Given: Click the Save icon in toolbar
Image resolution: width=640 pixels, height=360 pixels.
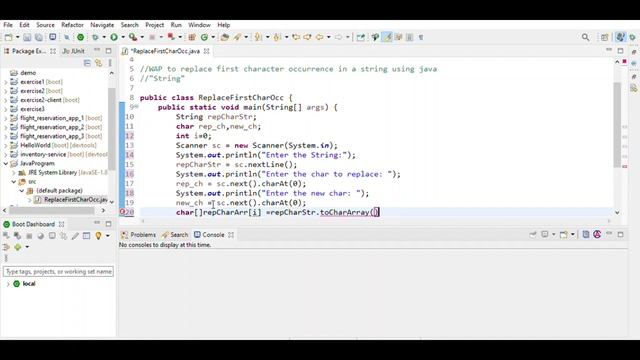Looking at the screenshot, I should 27,37.
